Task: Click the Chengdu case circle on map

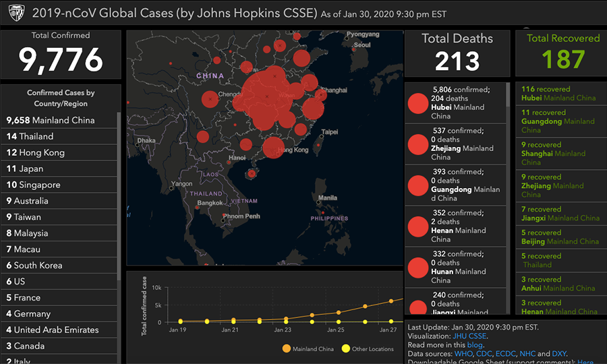Action: (x=210, y=99)
